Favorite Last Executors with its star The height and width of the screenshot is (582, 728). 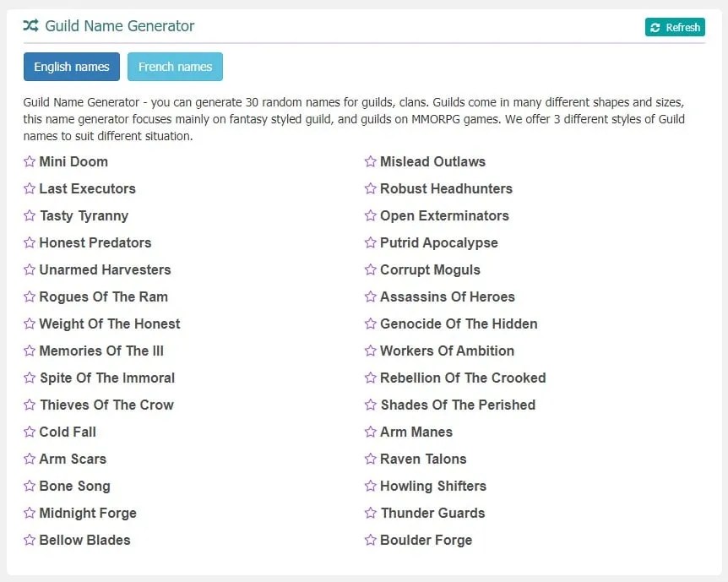pyautogui.click(x=30, y=188)
